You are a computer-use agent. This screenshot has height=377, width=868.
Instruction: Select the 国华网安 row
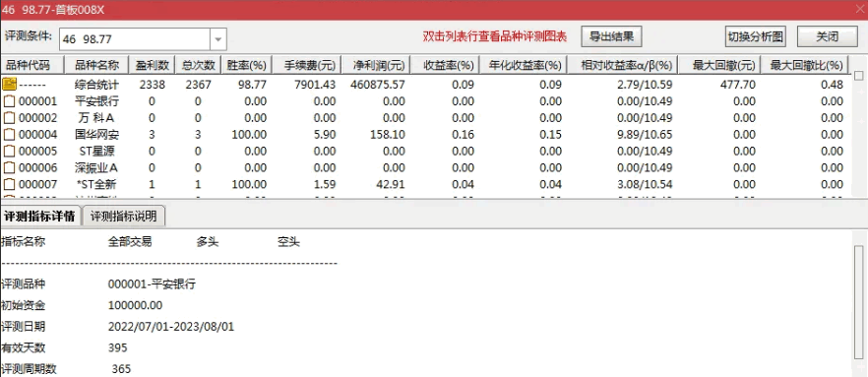tap(424, 135)
